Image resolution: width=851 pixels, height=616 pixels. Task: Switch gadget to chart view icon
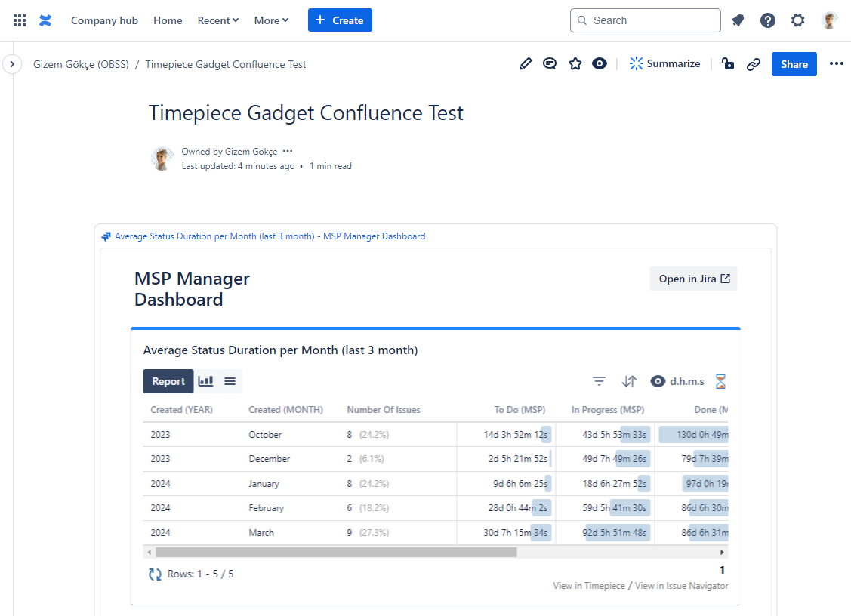(x=207, y=381)
